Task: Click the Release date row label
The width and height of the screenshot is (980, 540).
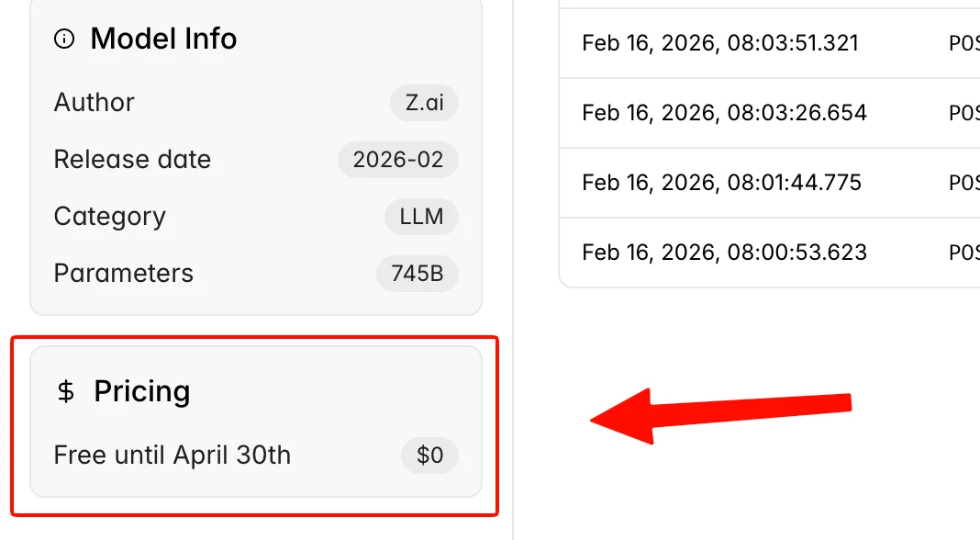Action: tap(132, 159)
